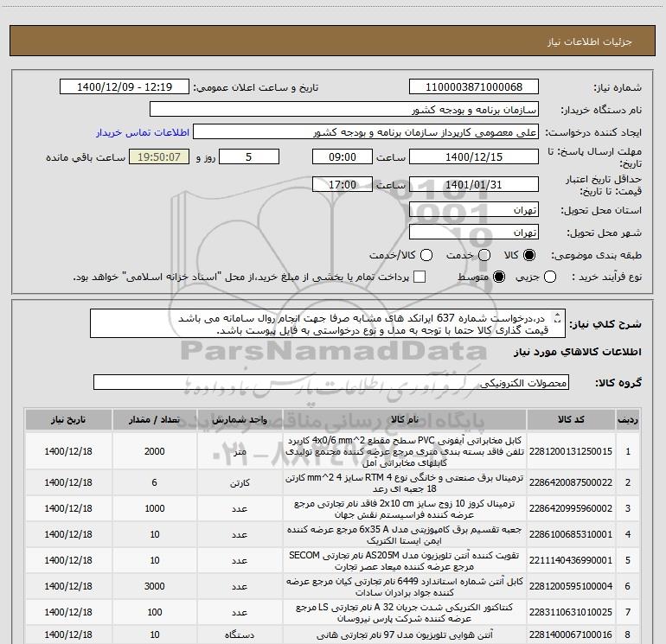Screen dimensions: 666x644
Task: Click the product group field محصولات الکترونیکی
Action: [x=331, y=382]
